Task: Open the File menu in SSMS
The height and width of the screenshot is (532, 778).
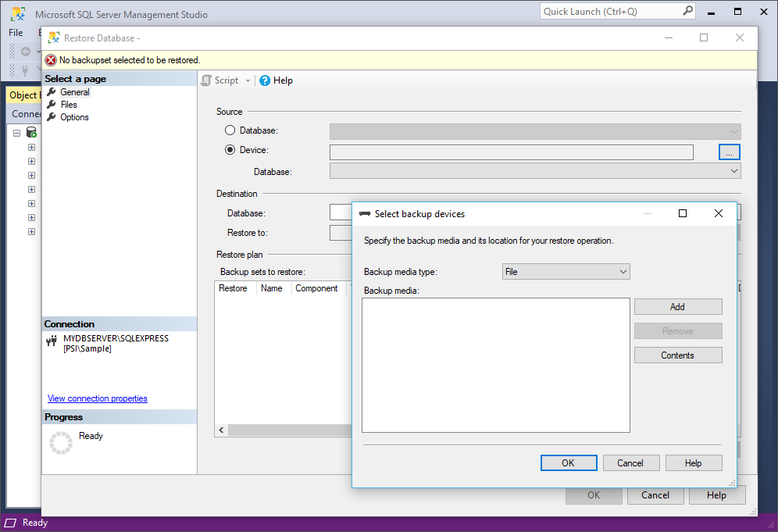Action: [16, 33]
